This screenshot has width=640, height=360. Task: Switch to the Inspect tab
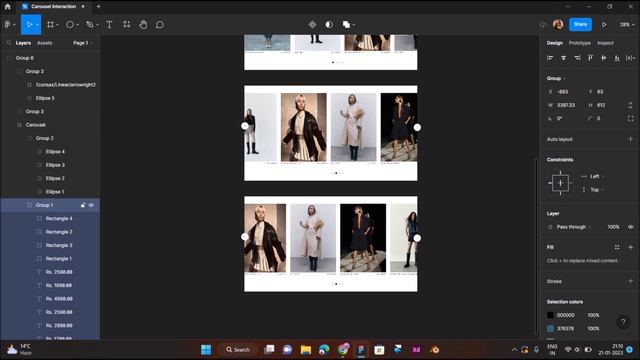605,43
